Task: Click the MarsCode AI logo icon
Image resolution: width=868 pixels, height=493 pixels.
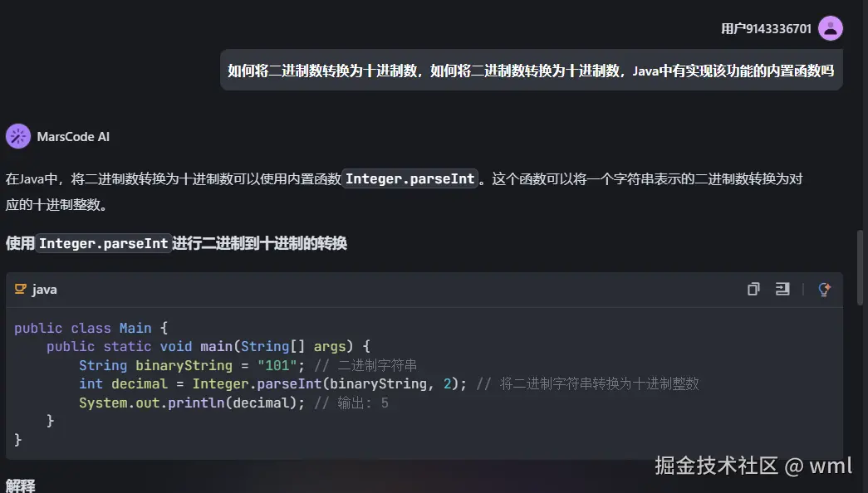Action: click(x=18, y=136)
